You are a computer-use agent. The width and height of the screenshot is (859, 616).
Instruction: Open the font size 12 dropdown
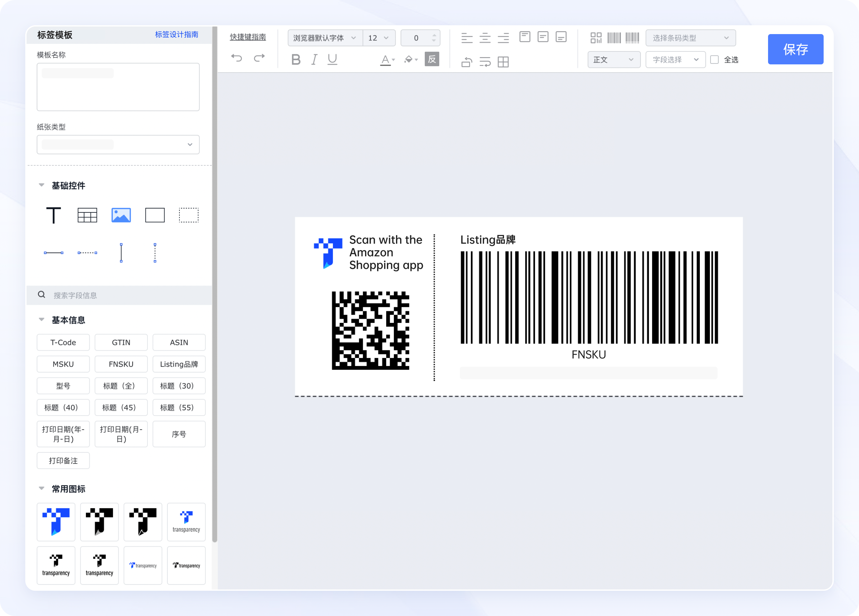[x=379, y=38]
